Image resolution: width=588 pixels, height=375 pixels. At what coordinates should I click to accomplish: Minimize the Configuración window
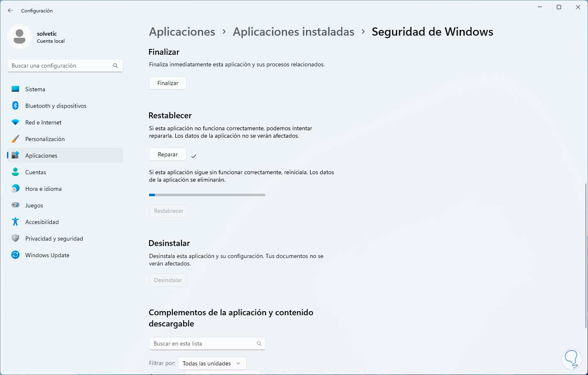(x=540, y=7)
